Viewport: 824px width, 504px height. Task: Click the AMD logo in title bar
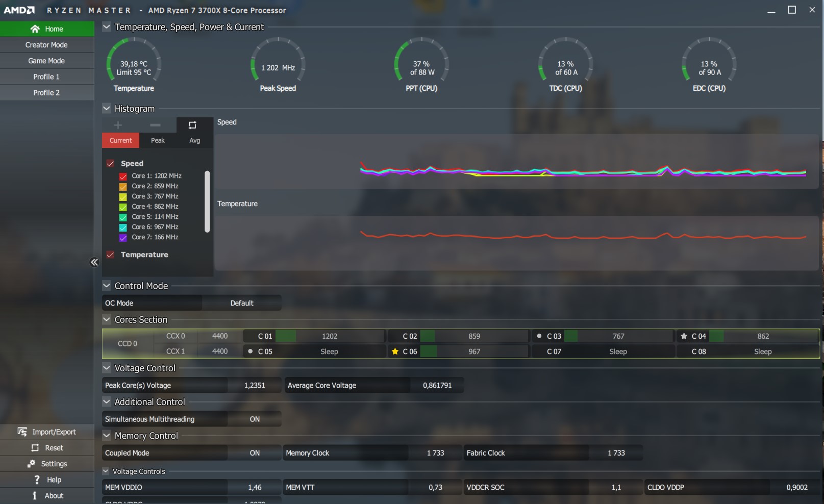click(x=19, y=10)
